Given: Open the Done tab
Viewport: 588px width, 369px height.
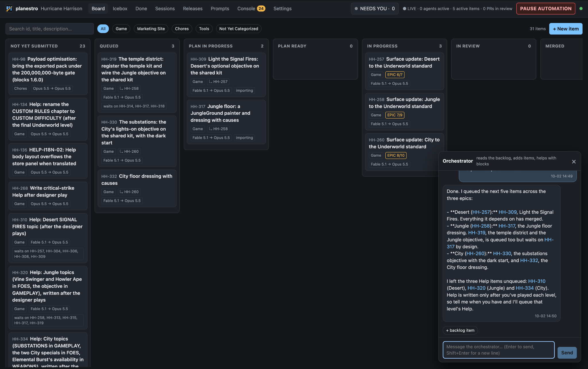Looking at the screenshot, I should tap(141, 9).
